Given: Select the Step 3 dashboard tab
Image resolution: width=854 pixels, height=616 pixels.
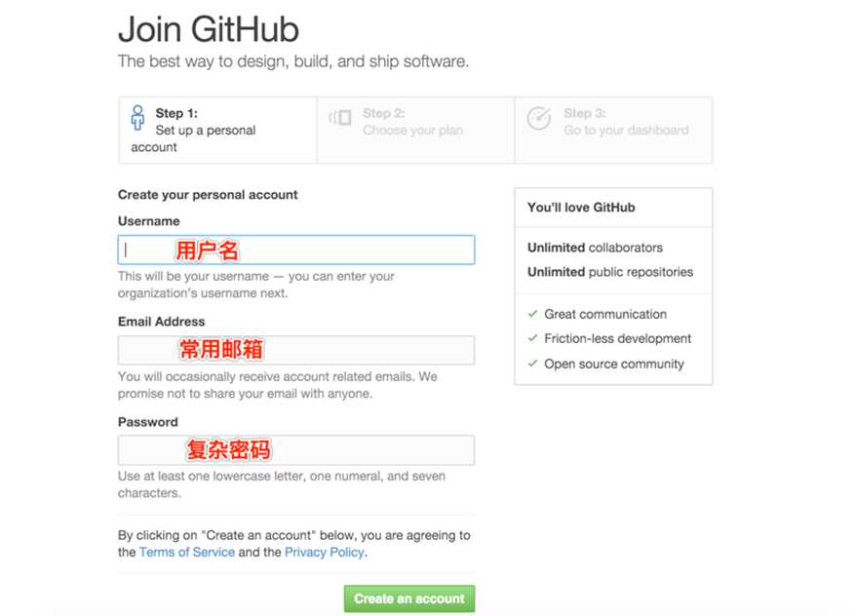Looking at the screenshot, I should click(613, 131).
